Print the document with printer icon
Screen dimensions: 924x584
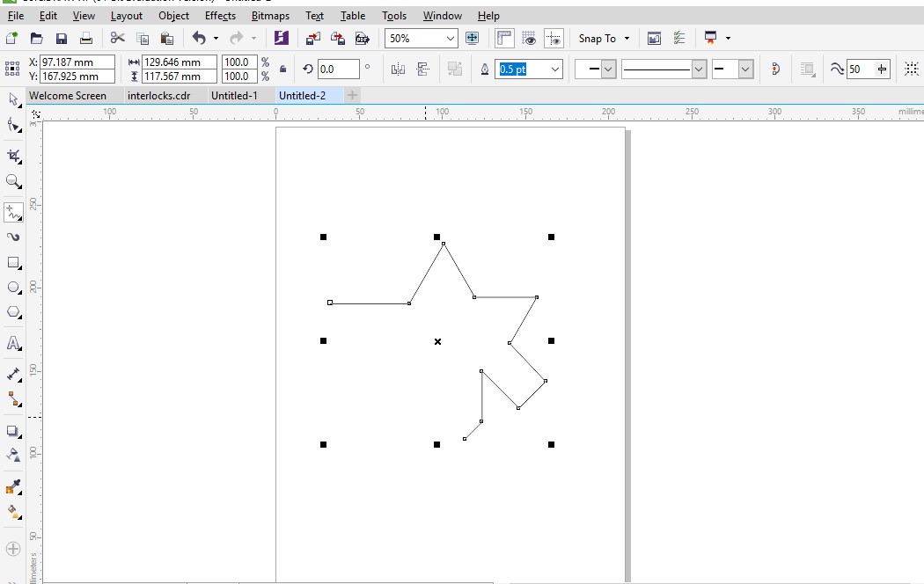coord(86,39)
